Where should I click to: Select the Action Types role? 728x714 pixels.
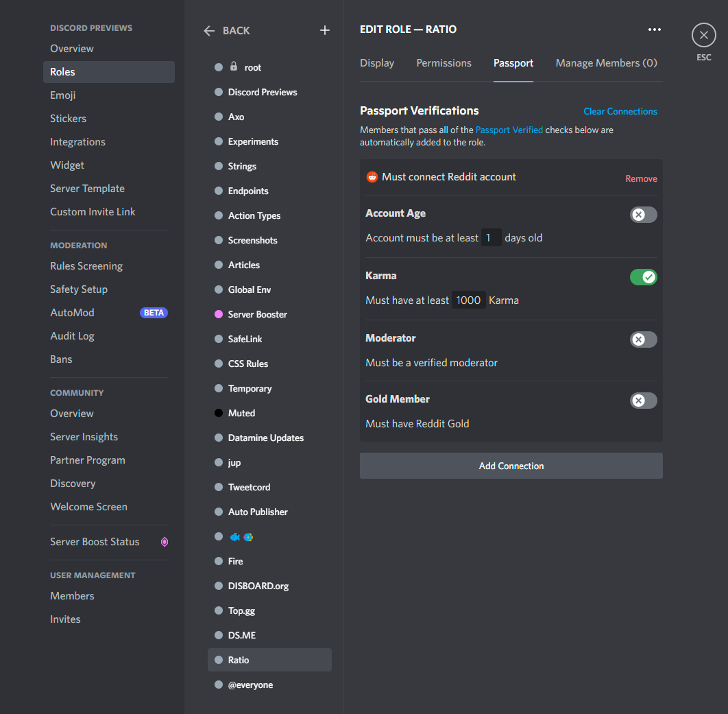click(x=269, y=215)
